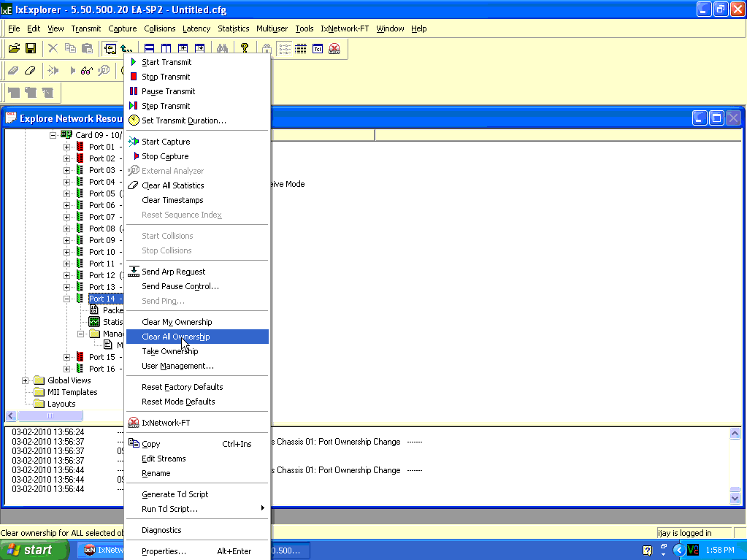Click the white eraser clear timestamps icon
The height and width of the screenshot is (560, 747).
coord(30,71)
